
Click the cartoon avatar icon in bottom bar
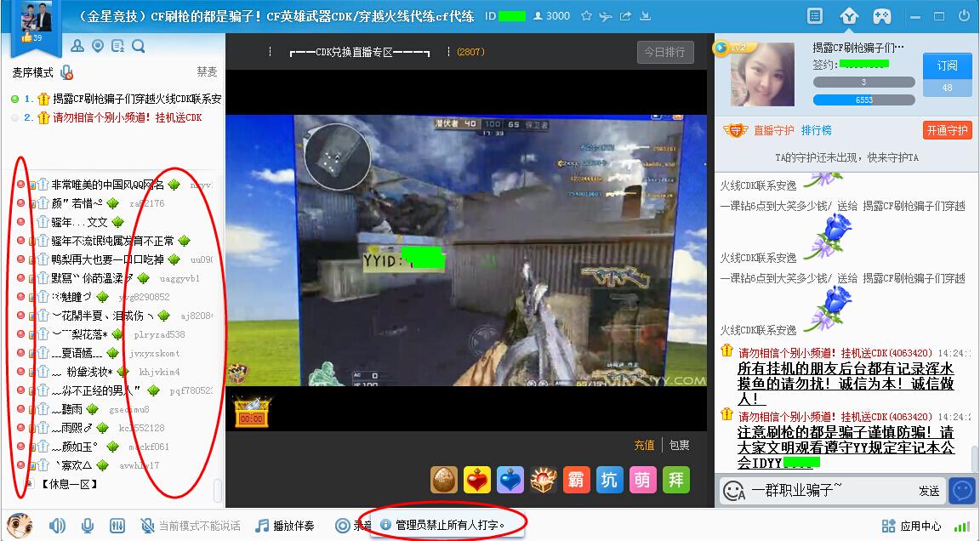(x=20, y=526)
